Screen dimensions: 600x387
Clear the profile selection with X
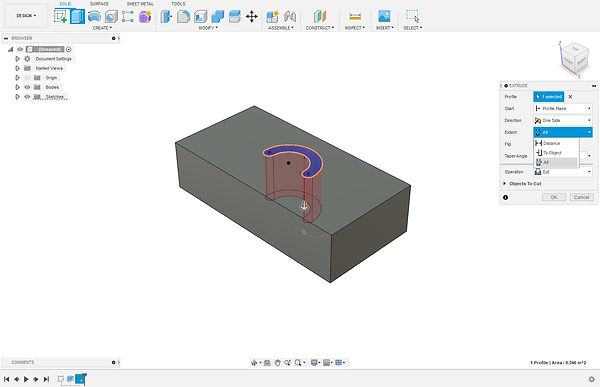(x=570, y=97)
